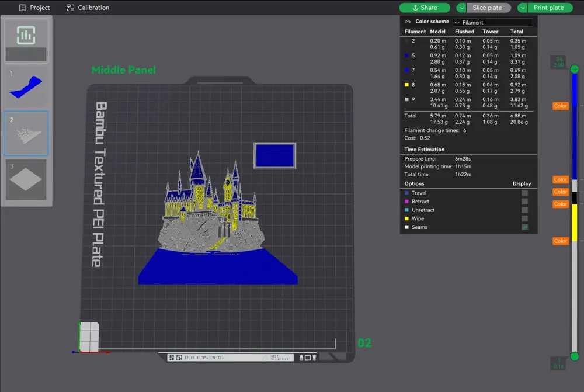The image size is (584, 392).
Task: Select plate 2 thumbnail in sidebar
Action: pos(26,133)
